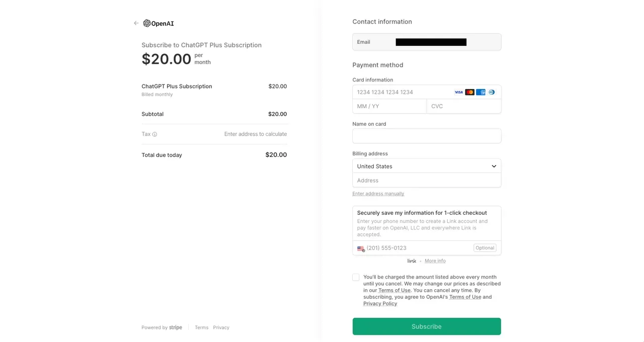Open the More info link for Link
The width and height of the screenshot is (644, 342).
coord(435,261)
